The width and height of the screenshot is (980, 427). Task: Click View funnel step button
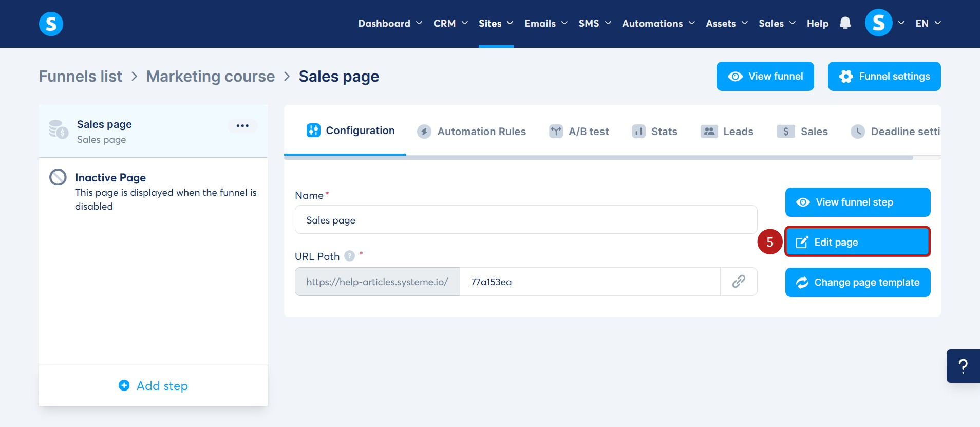[858, 202]
